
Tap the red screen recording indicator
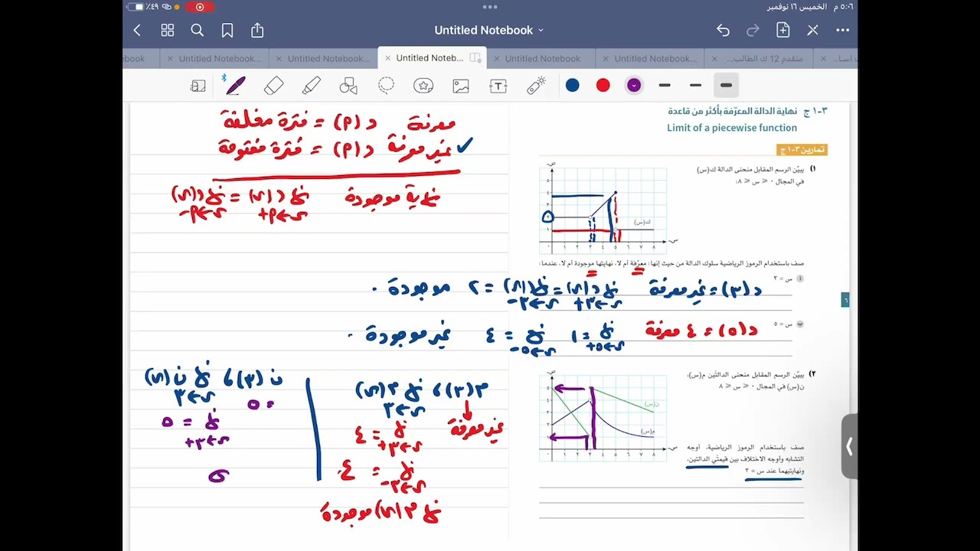coord(200,7)
